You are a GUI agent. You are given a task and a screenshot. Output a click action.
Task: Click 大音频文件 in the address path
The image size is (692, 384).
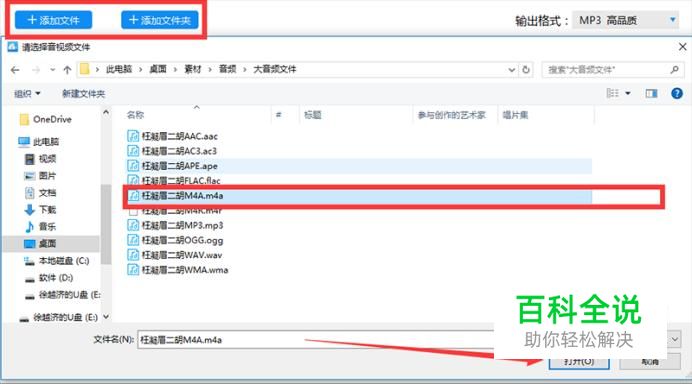[275, 69]
